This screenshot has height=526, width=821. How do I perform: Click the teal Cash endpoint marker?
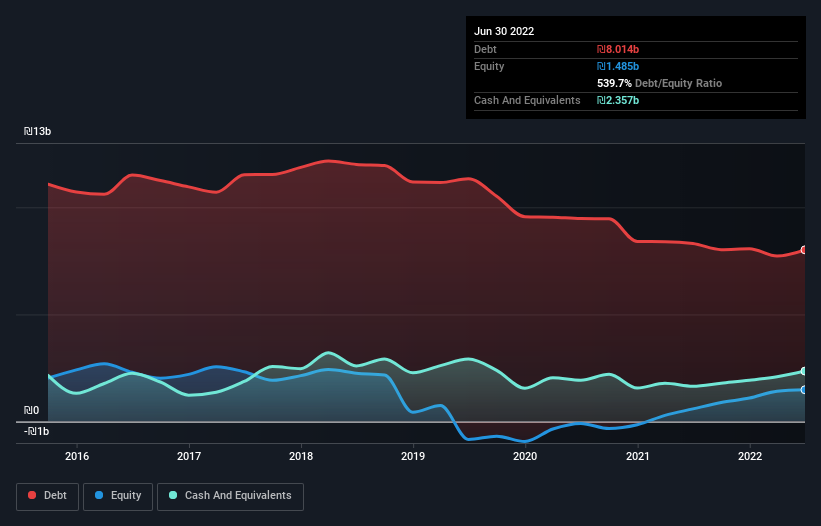tap(804, 371)
